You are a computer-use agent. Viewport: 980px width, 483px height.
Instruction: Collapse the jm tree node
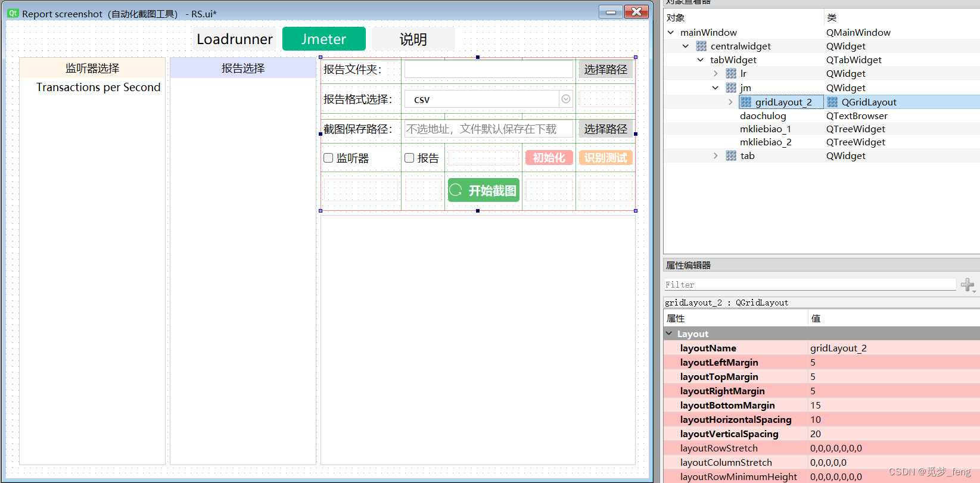(x=715, y=88)
